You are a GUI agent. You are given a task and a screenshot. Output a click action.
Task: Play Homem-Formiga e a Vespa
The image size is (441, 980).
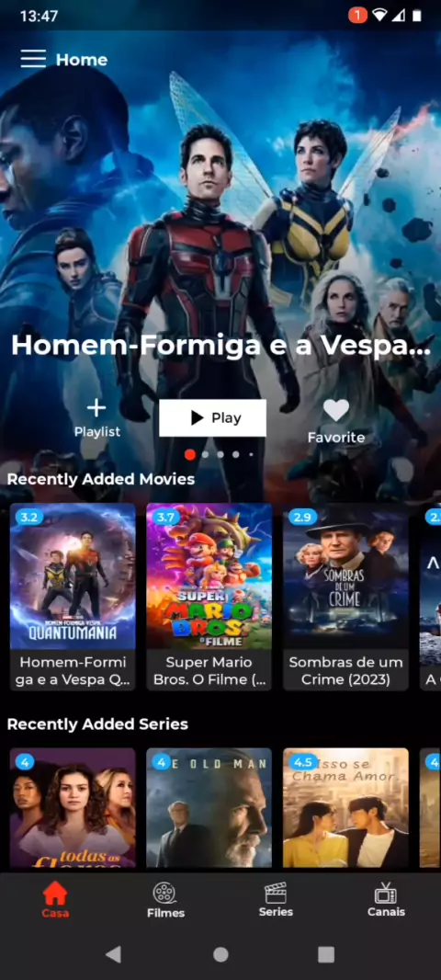(212, 417)
